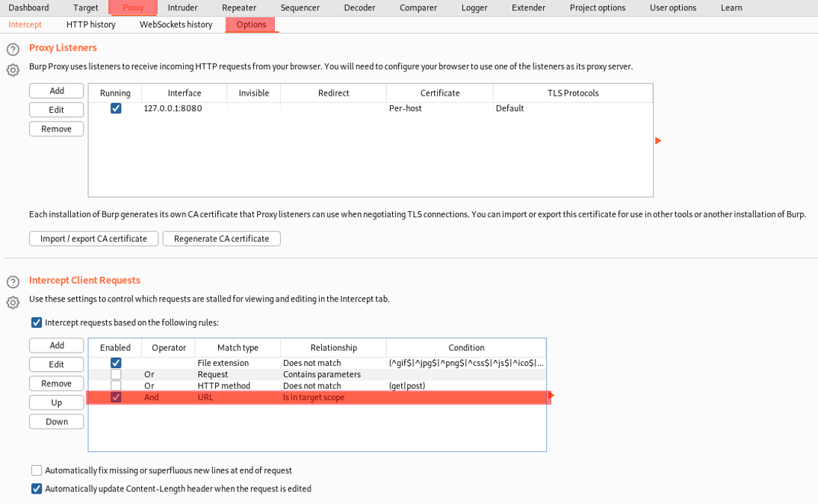Enable the 'Contains parameters' rule checkbox
The width and height of the screenshot is (818, 504).
116,374
